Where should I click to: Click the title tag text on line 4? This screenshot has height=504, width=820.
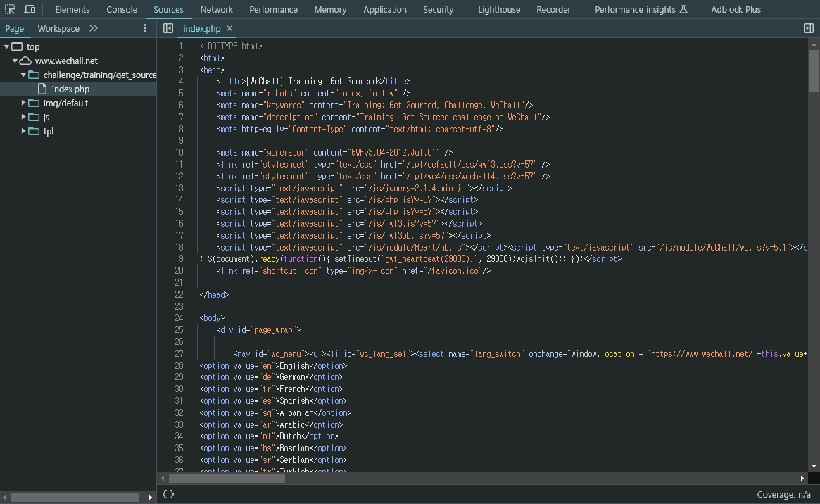[313, 81]
